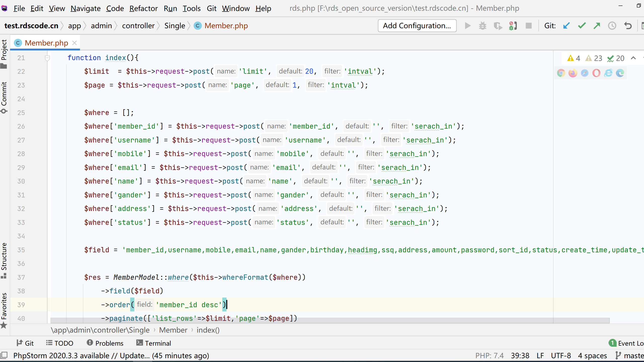Click test.rdscode.cn breadcrumb
The width and height of the screenshot is (644, 362).
coord(31,26)
